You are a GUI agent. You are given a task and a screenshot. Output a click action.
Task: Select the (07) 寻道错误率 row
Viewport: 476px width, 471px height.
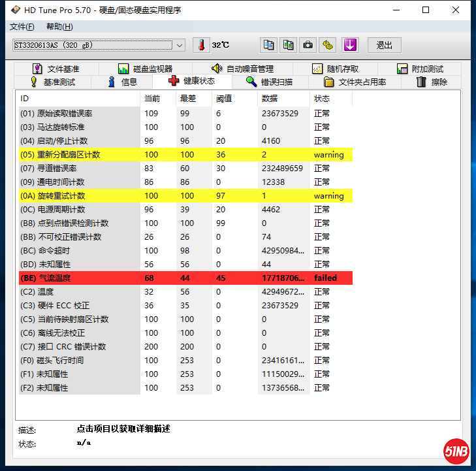(x=185, y=169)
